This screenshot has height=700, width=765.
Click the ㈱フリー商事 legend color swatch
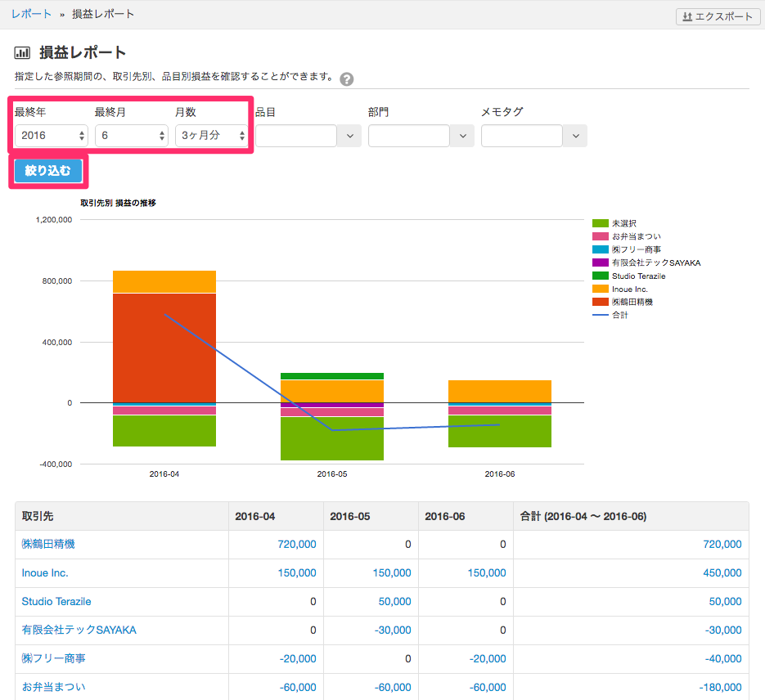click(x=600, y=249)
